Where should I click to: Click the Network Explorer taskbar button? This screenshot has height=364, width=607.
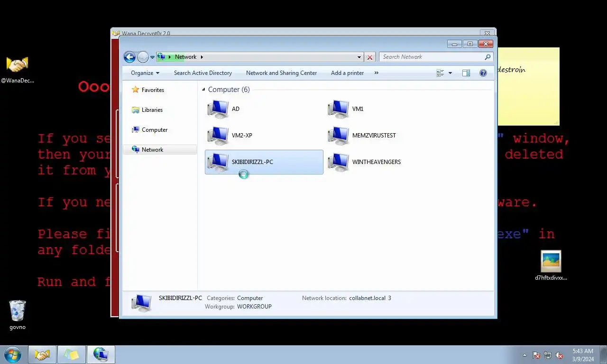click(101, 355)
